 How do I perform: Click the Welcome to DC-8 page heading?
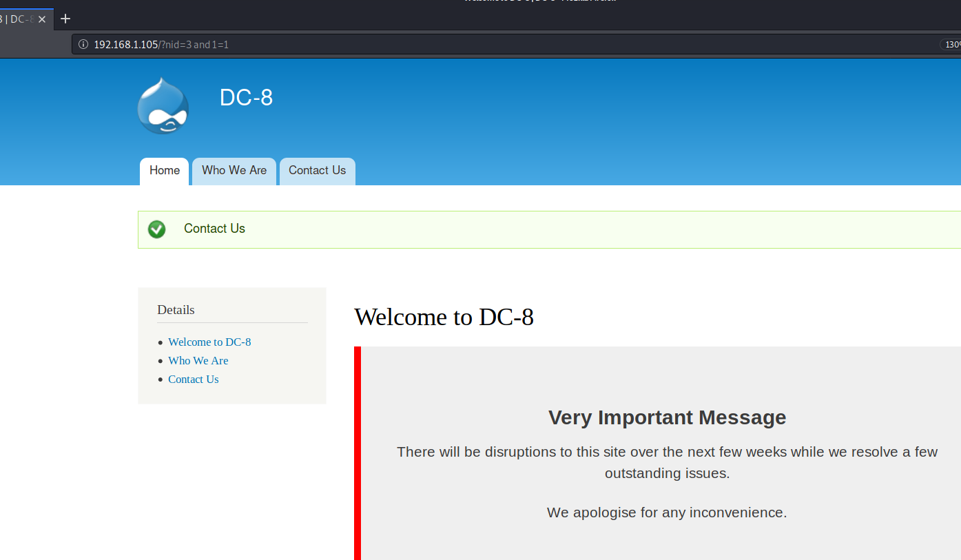(444, 317)
